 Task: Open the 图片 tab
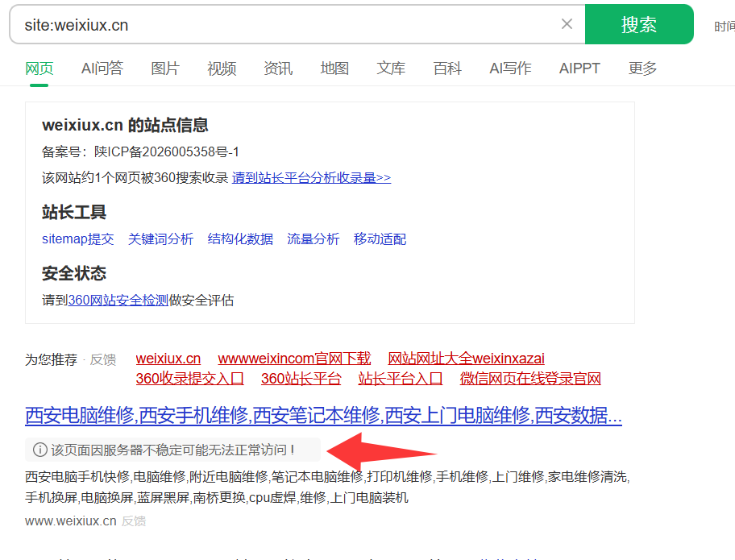point(165,68)
